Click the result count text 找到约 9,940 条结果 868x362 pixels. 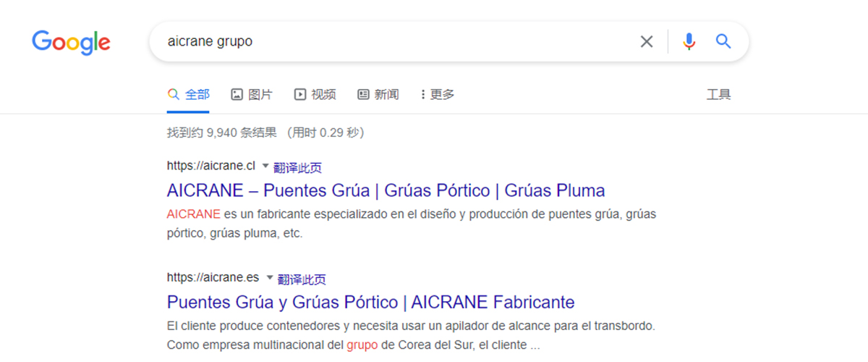(x=221, y=132)
